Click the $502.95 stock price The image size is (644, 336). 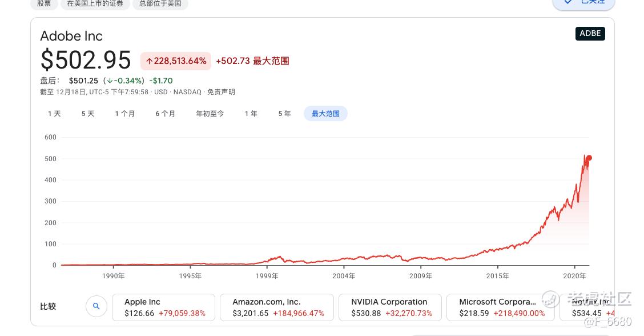click(86, 60)
